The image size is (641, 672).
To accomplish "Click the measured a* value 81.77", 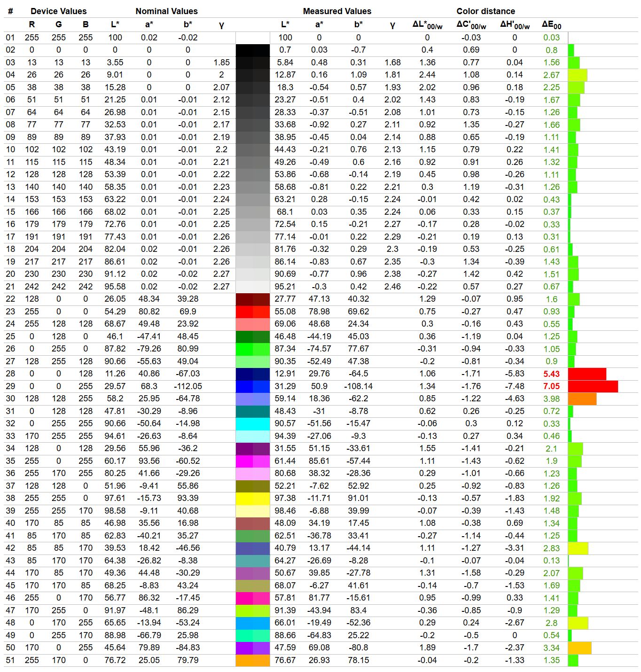I will pyautogui.click(x=319, y=598).
